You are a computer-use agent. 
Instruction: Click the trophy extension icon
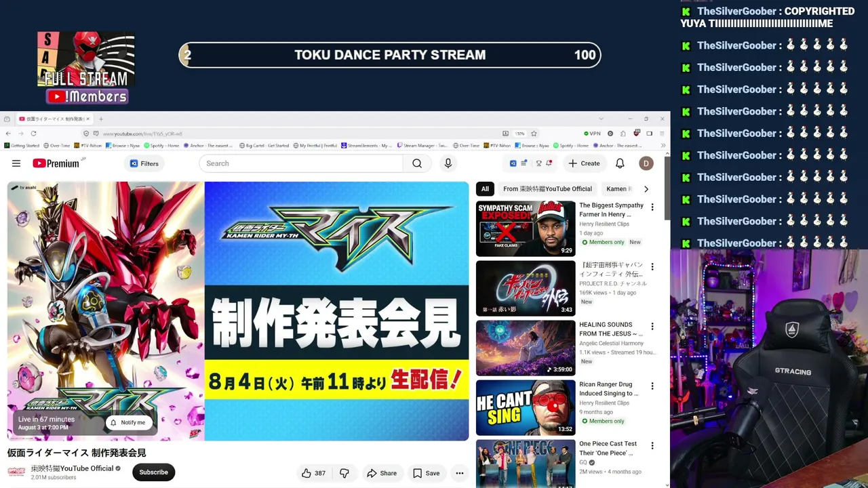pyautogui.click(x=538, y=163)
